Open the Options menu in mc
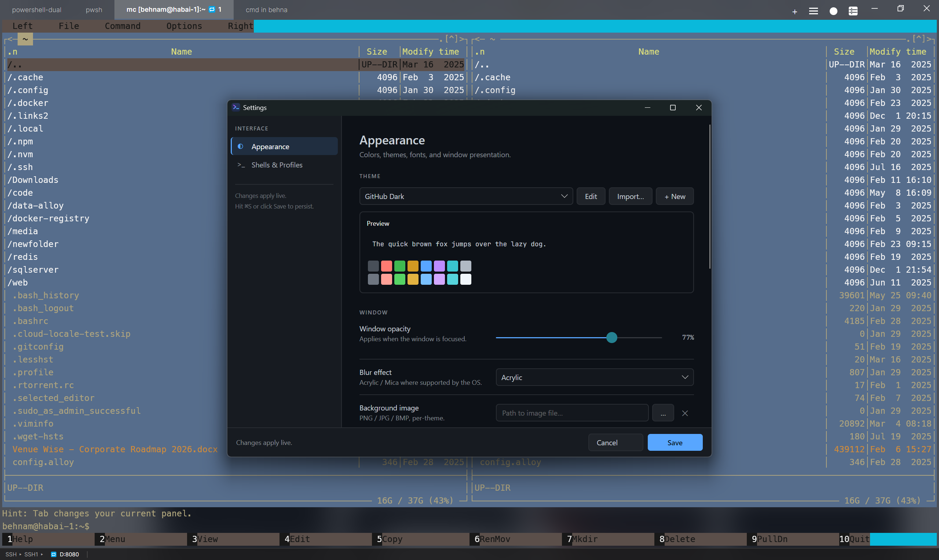Image resolution: width=939 pixels, height=560 pixels. pos(184,26)
